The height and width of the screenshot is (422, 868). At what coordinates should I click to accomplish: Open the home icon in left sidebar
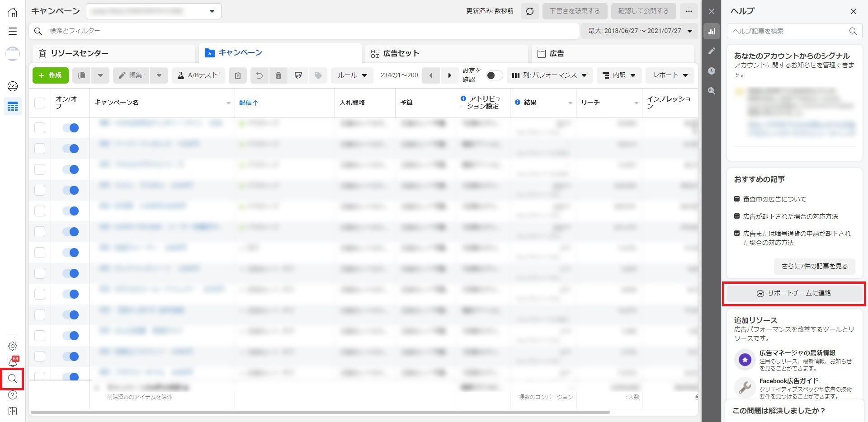click(13, 12)
